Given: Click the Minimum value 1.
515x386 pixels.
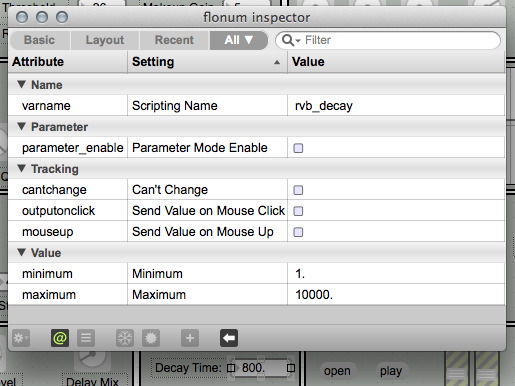Looking at the screenshot, I should click(300, 274).
